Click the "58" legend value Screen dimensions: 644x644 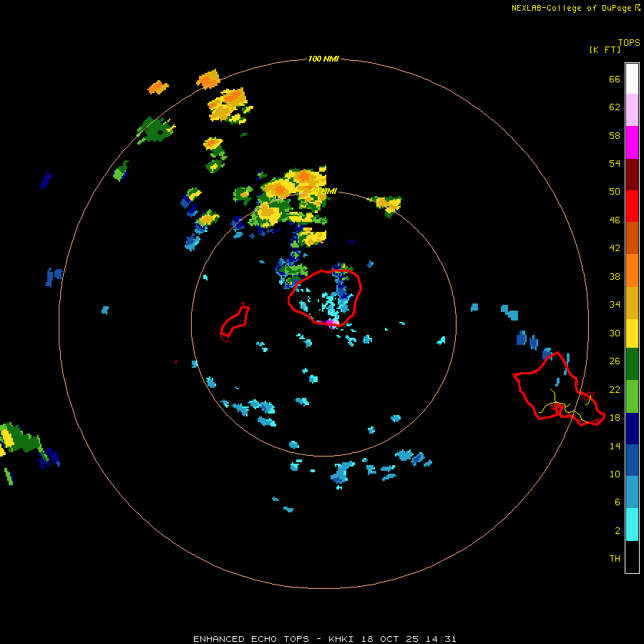[615, 135]
